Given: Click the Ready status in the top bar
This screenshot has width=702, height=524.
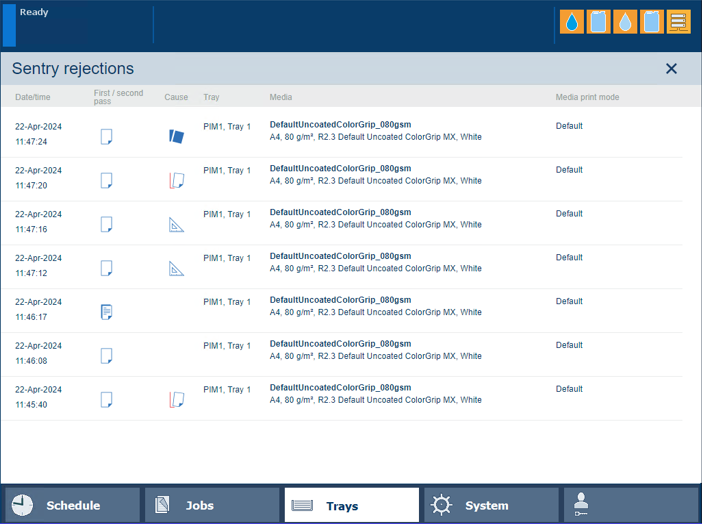Looking at the screenshot, I should [34, 12].
